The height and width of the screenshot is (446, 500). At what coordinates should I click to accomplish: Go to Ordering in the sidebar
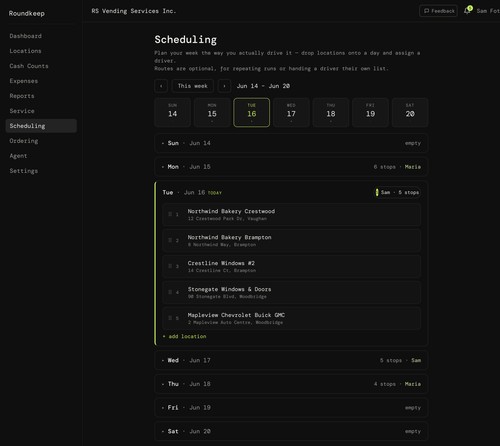pos(24,141)
